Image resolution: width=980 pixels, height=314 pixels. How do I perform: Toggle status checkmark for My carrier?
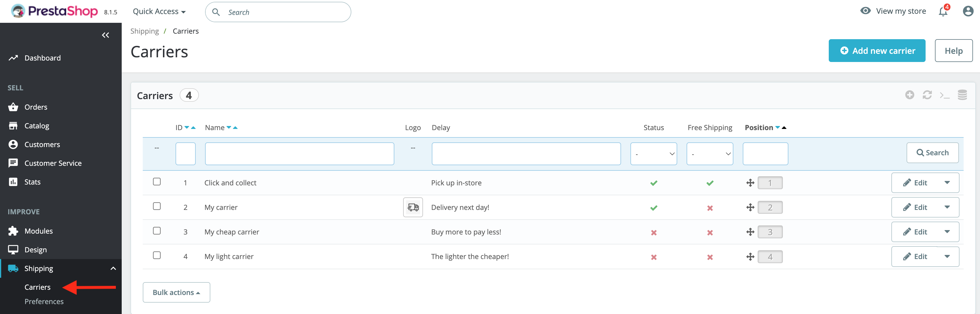point(654,208)
